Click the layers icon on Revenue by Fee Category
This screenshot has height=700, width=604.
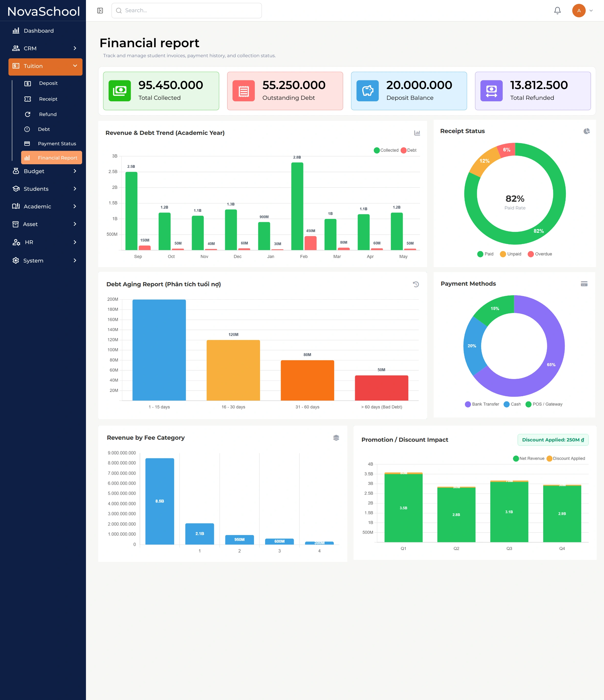click(336, 438)
